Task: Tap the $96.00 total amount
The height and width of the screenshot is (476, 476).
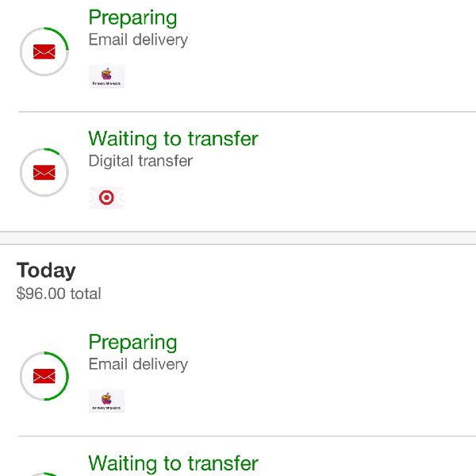Action: click(x=59, y=294)
